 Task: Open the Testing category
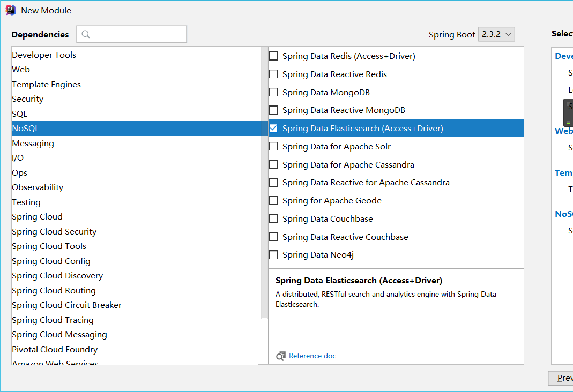tap(136, 202)
